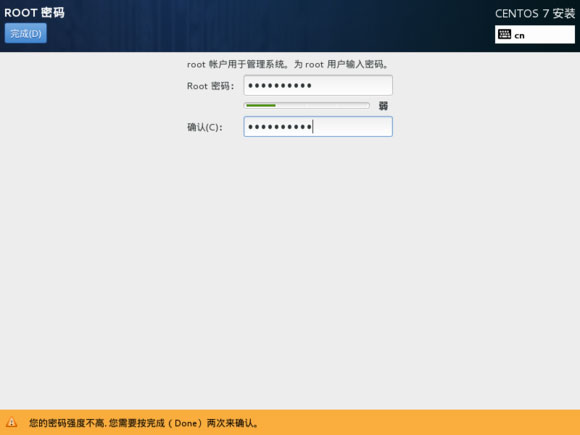This screenshot has width=580, height=435.
Task: Focus the Root 密码 password field
Action: (x=318, y=85)
